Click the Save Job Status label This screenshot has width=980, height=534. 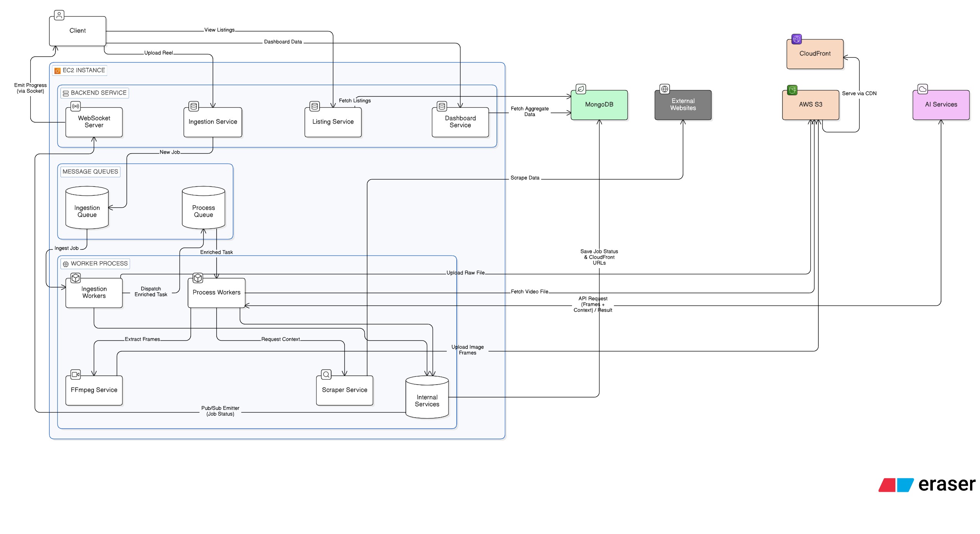[599, 257]
